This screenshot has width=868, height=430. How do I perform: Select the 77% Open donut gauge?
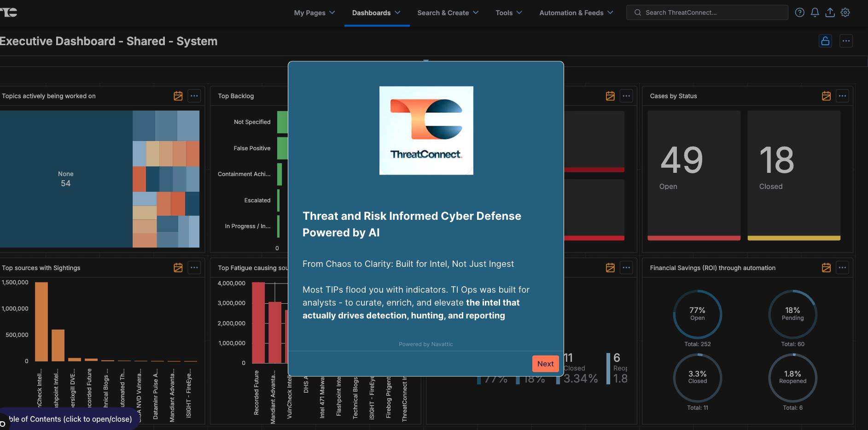698,314
